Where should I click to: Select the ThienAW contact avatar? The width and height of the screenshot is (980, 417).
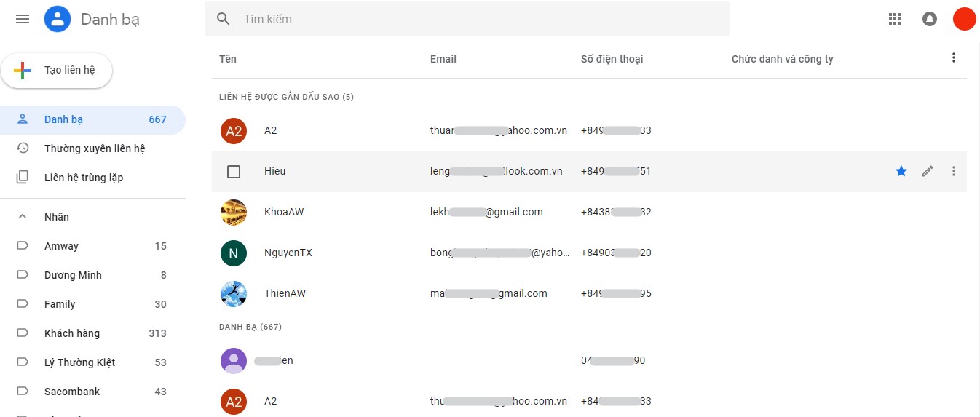(x=234, y=293)
